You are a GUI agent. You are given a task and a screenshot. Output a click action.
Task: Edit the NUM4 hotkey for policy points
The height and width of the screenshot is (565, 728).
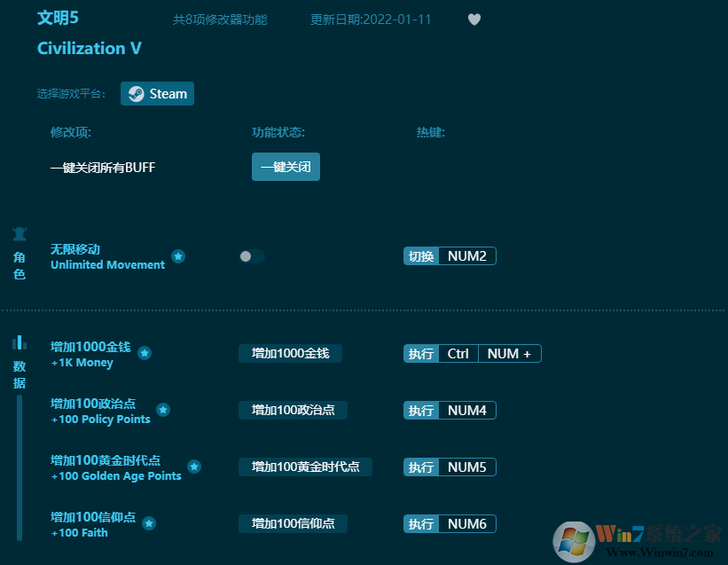point(466,410)
